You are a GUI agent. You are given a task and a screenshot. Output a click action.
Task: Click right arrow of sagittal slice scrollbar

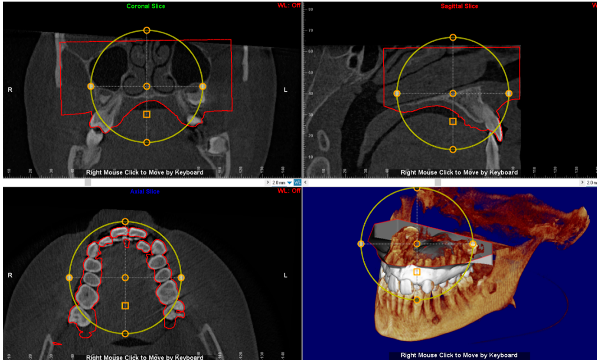coord(582,182)
